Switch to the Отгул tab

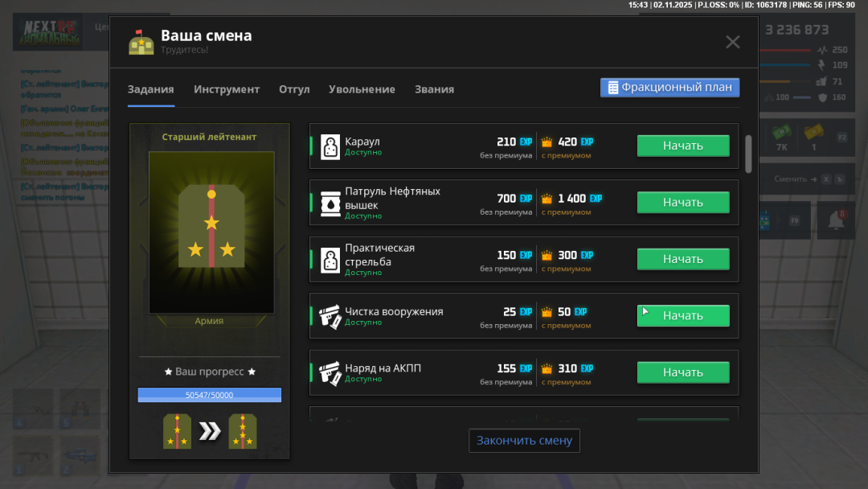(x=294, y=89)
